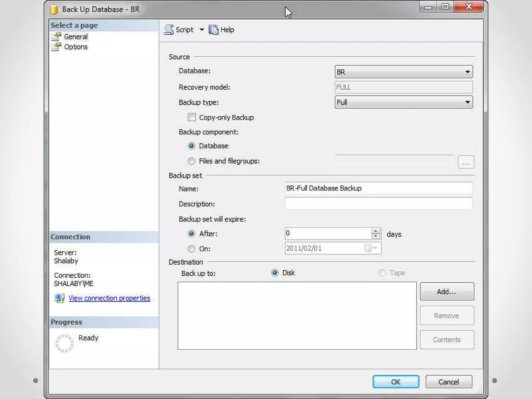532x399 pixels.
Task: Click into the Description text field
Action: (x=378, y=203)
